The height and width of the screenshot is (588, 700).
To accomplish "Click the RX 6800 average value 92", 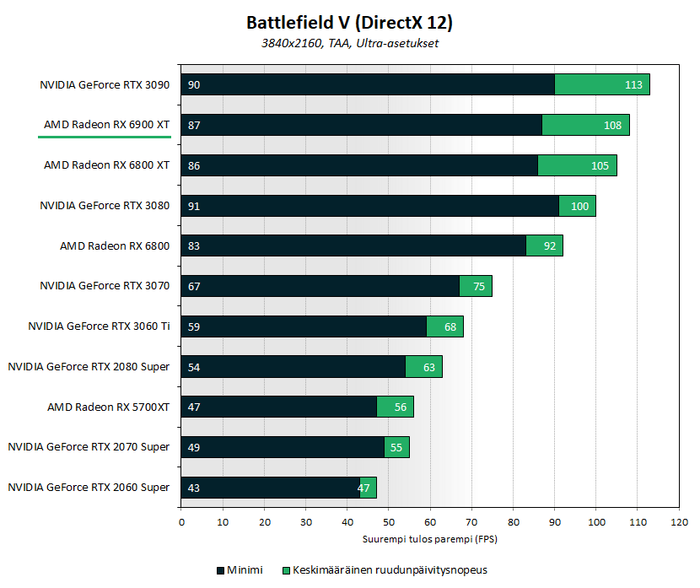I will click(x=550, y=246).
